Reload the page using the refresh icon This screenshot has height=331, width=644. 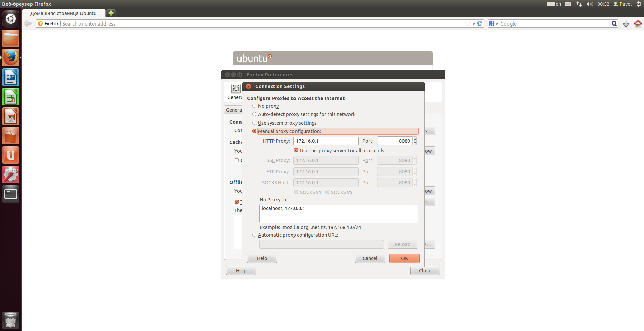[x=480, y=23]
